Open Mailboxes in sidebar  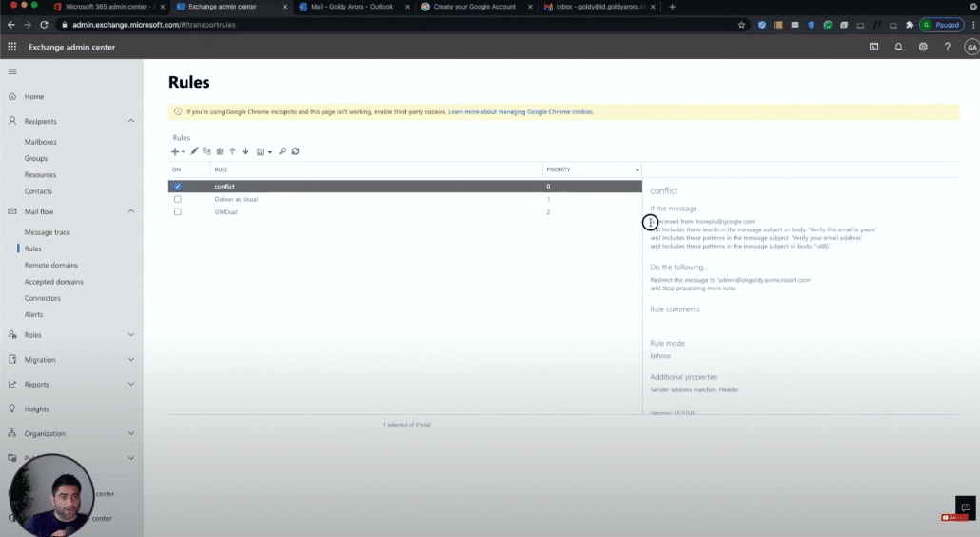[41, 142]
